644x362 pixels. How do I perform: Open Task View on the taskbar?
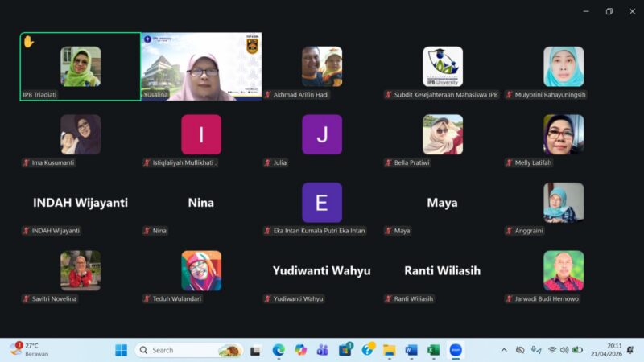256,350
